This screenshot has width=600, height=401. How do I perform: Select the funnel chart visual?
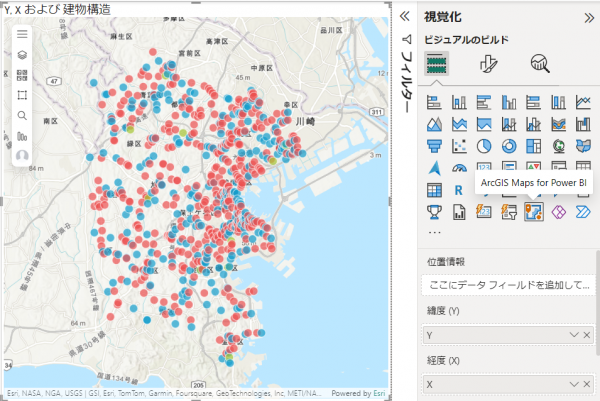click(434, 146)
